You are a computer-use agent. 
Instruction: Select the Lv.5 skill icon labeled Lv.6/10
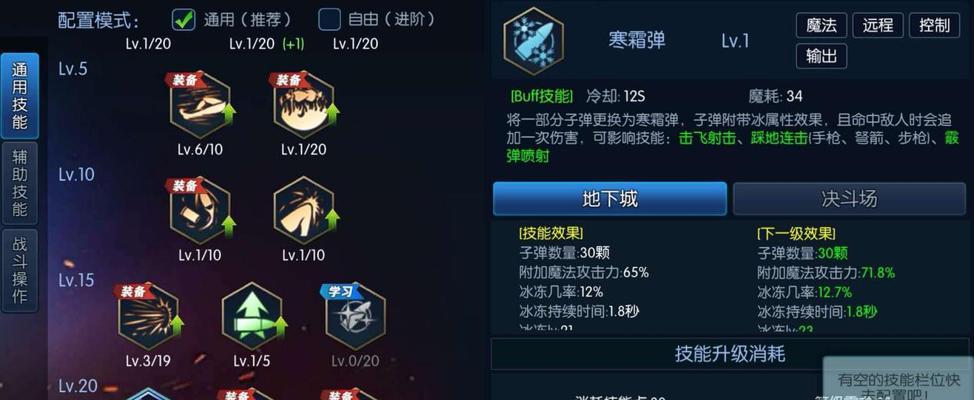(x=200, y=105)
